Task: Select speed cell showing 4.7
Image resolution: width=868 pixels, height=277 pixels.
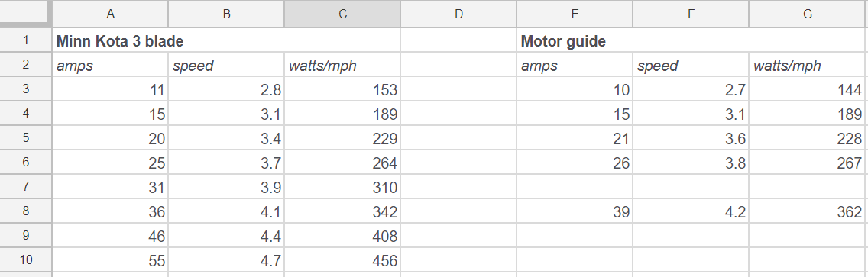Action: click(x=226, y=260)
